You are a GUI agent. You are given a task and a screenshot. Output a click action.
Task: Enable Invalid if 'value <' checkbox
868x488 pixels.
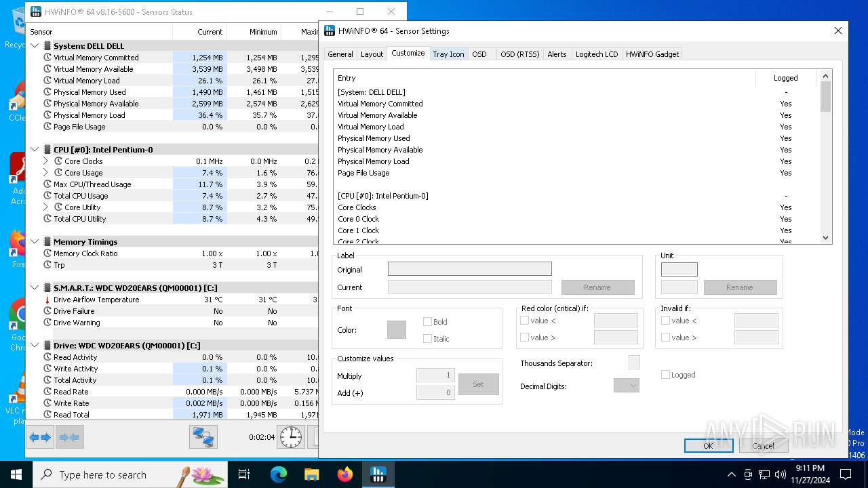[x=665, y=321]
